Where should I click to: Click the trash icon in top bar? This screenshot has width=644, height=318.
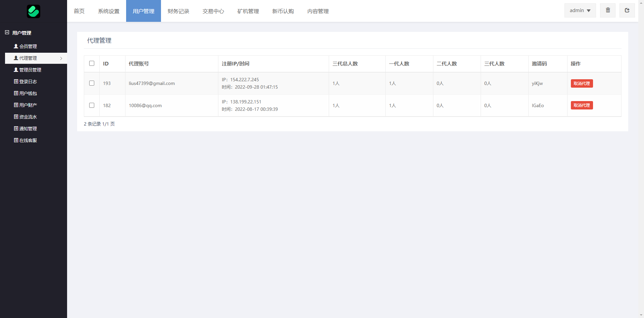click(608, 10)
